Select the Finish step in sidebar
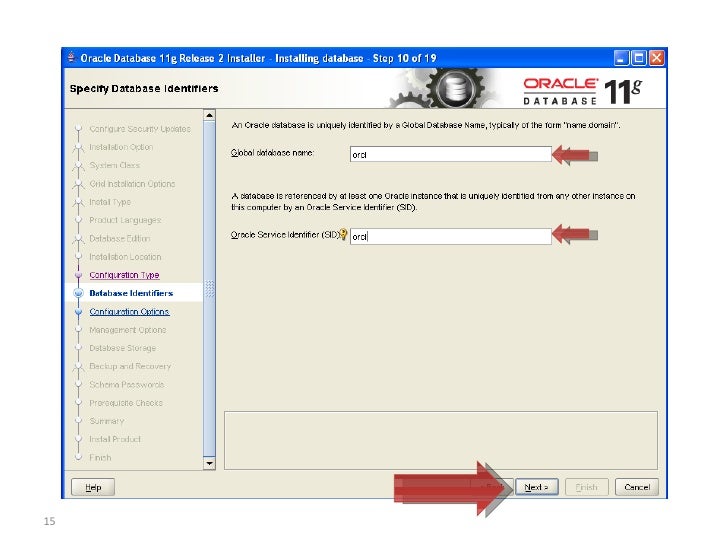The width and height of the screenshot is (728, 546). pyautogui.click(x=100, y=457)
